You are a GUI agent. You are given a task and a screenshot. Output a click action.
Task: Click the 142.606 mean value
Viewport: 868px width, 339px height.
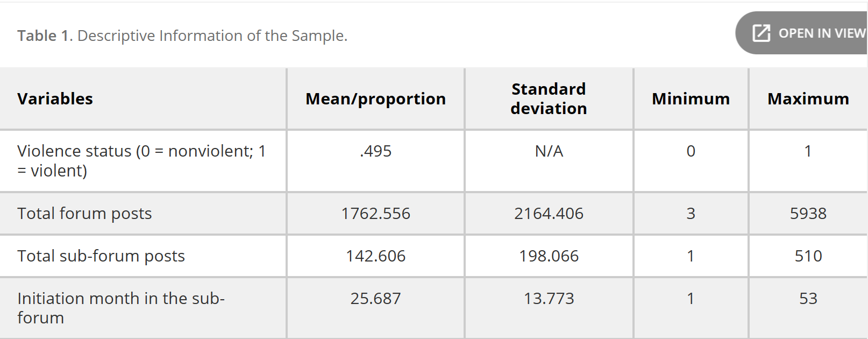click(375, 256)
